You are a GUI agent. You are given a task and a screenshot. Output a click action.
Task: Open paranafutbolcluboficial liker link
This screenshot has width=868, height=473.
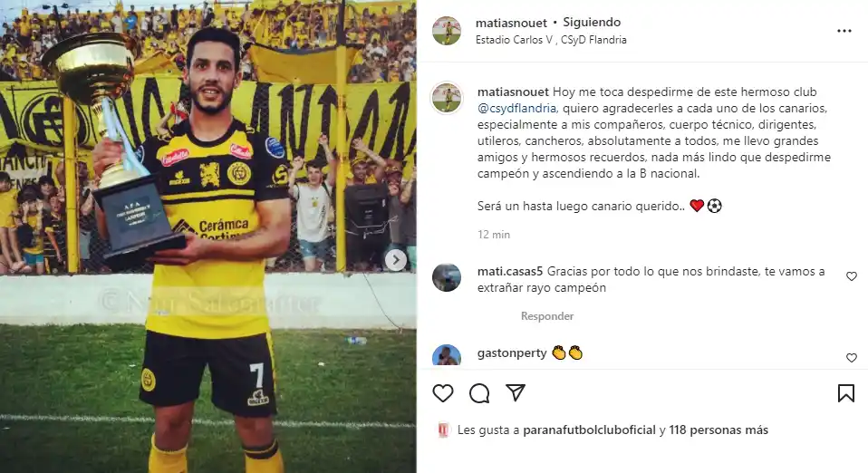pos(589,430)
